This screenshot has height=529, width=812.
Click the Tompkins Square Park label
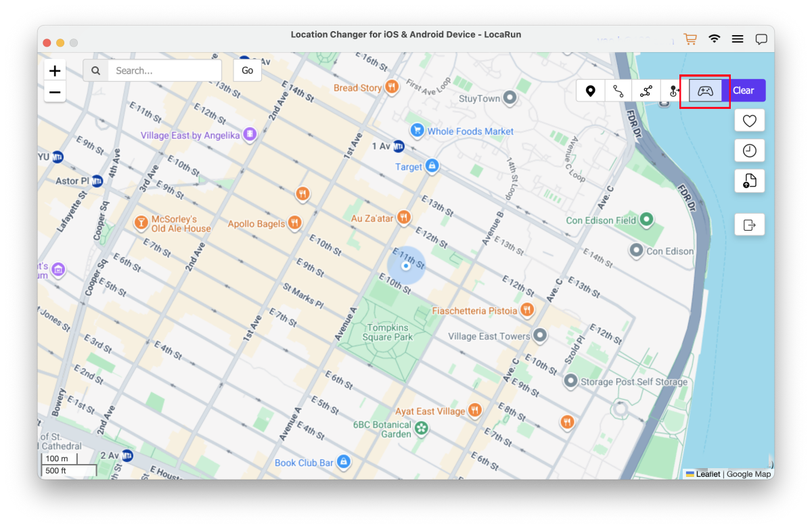click(x=387, y=332)
